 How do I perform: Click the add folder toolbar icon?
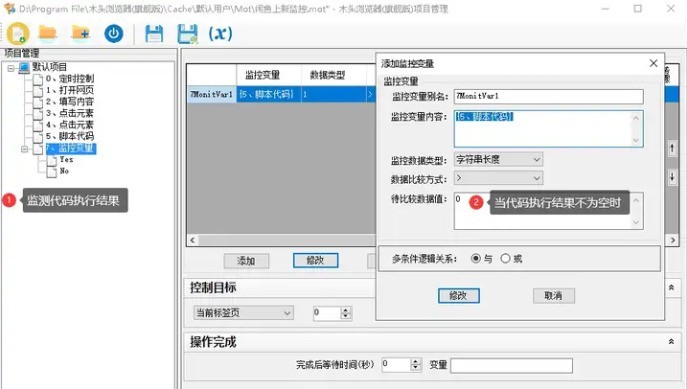81,33
